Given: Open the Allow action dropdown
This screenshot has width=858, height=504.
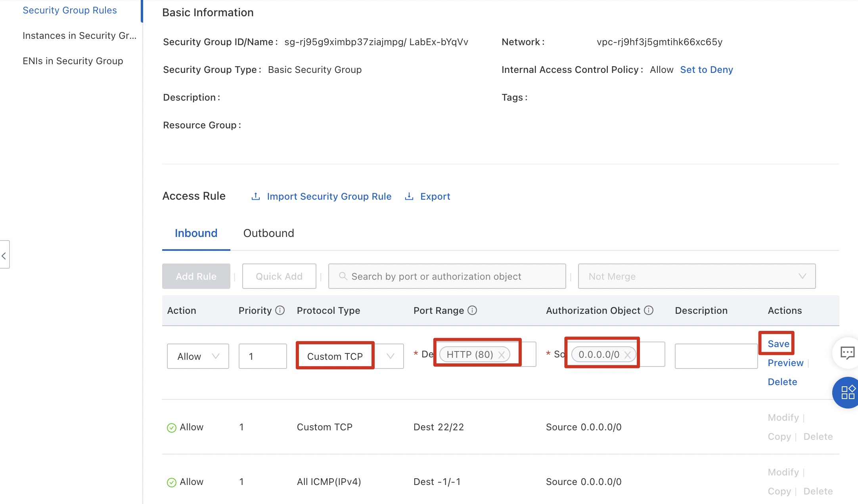Looking at the screenshot, I should point(198,356).
